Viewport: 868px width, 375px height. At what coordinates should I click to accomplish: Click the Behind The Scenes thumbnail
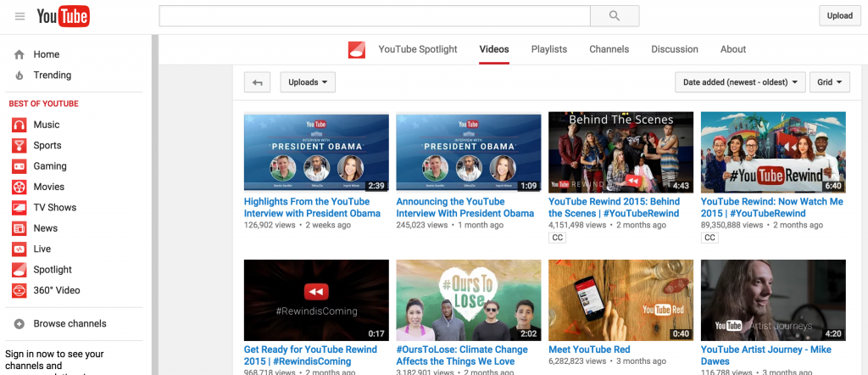(621, 153)
